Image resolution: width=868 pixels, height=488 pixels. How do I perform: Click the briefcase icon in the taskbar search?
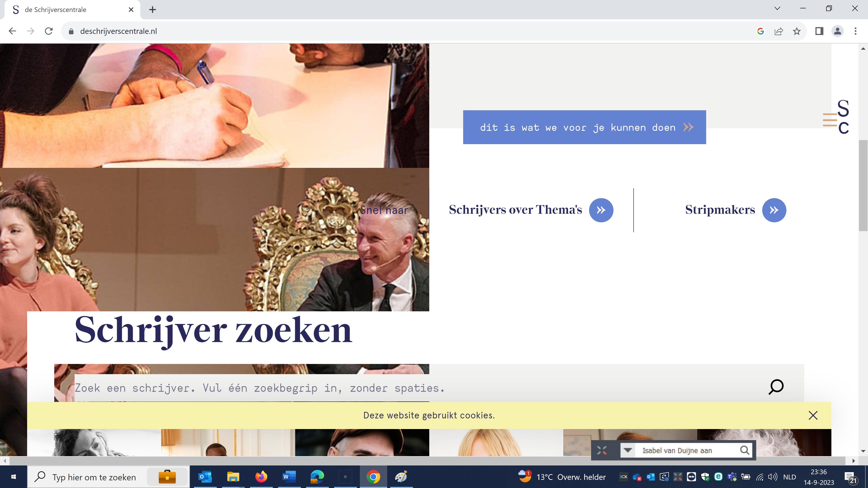pyautogui.click(x=167, y=477)
